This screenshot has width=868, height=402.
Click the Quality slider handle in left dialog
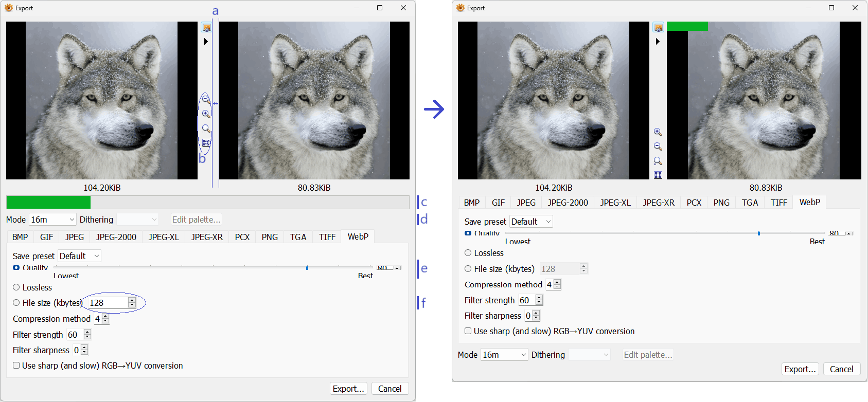307,268
